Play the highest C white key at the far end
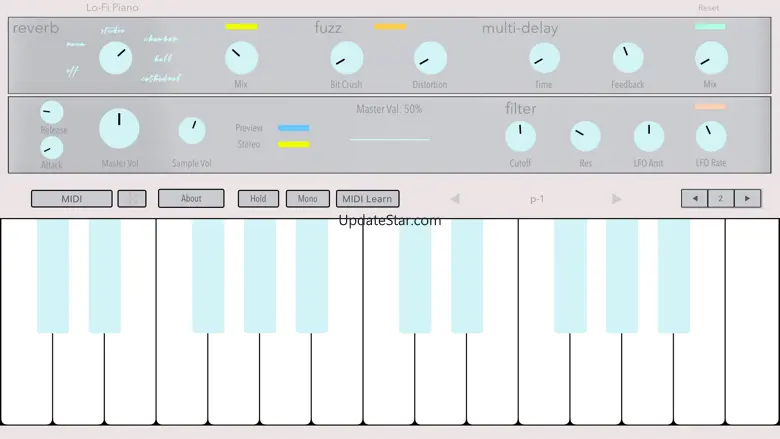The image size is (780, 439). [x=752, y=322]
